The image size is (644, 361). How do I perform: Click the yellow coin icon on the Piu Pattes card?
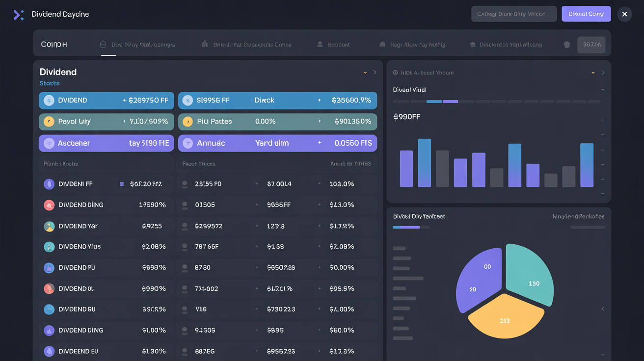tap(187, 121)
